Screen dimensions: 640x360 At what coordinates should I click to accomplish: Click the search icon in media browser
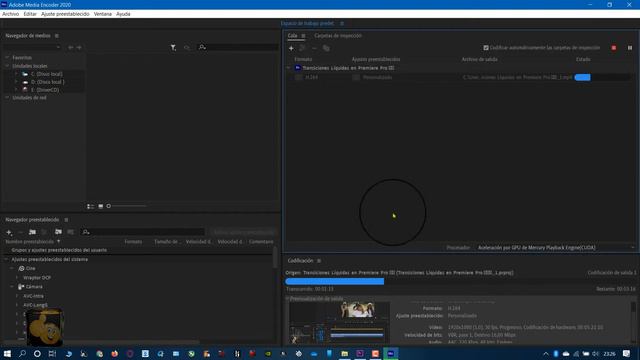(202, 47)
